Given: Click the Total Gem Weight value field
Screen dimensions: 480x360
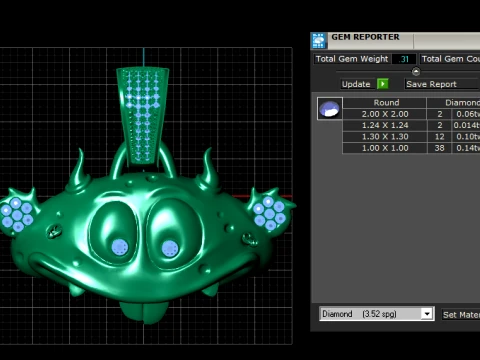Looking at the screenshot, I should click(x=404, y=59).
